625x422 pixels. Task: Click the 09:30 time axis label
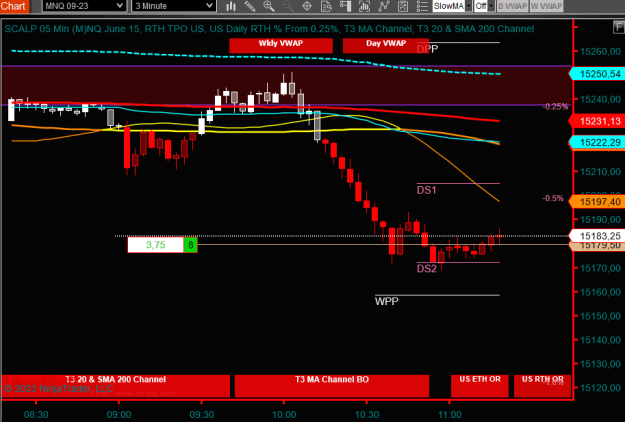click(x=202, y=415)
